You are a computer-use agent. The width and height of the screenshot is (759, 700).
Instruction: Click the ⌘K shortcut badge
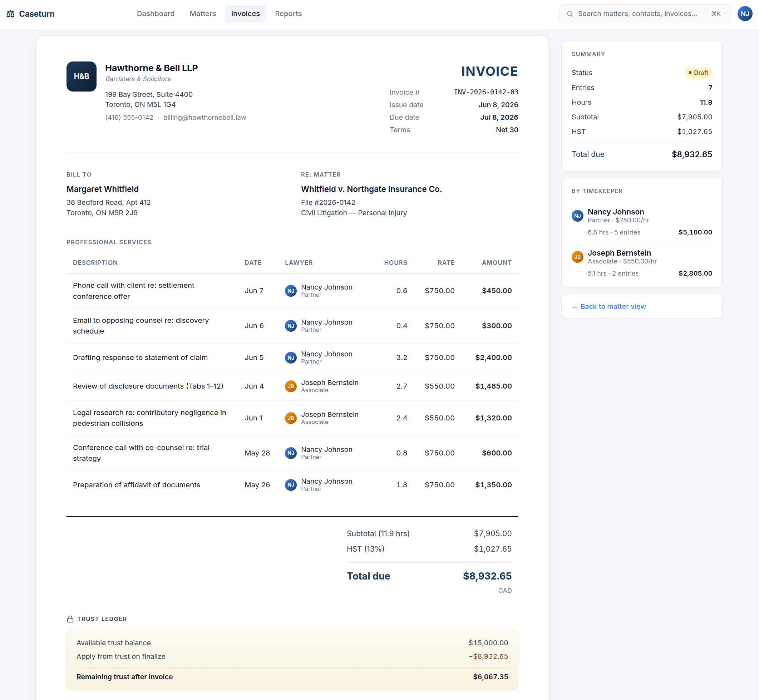(x=715, y=14)
